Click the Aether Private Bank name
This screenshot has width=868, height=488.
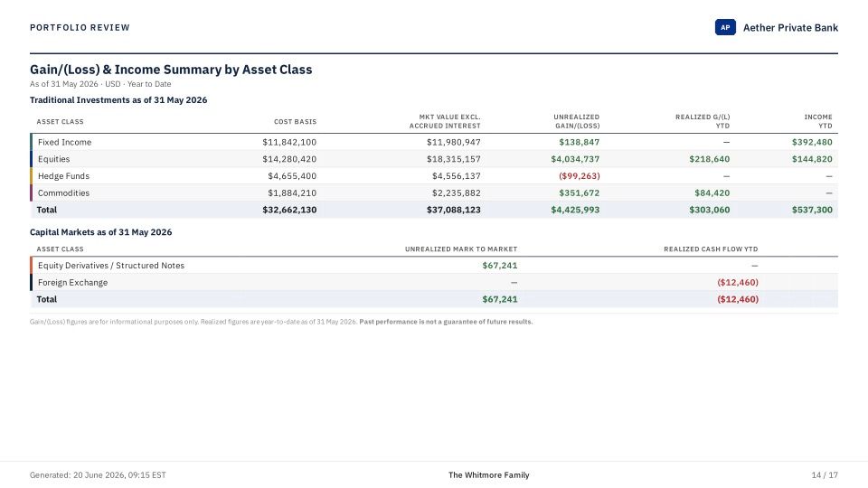pos(790,28)
